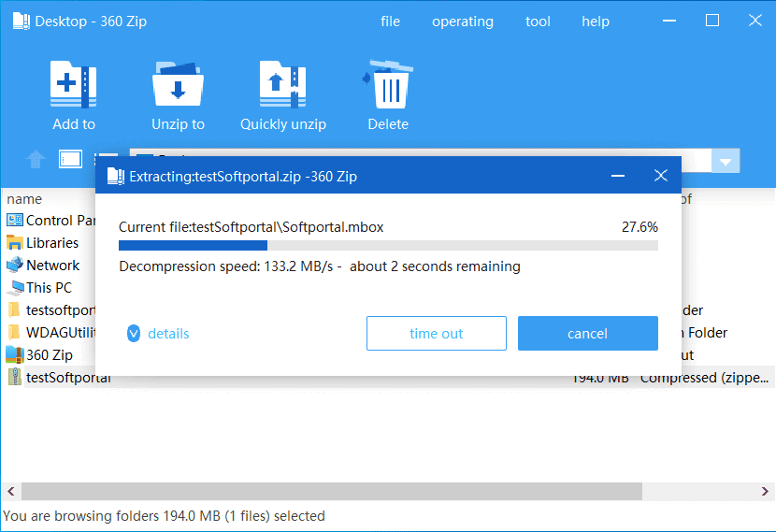This screenshot has width=776, height=532.
Task: Click the 360 Zip logo in title bar
Action: (21, 22)
